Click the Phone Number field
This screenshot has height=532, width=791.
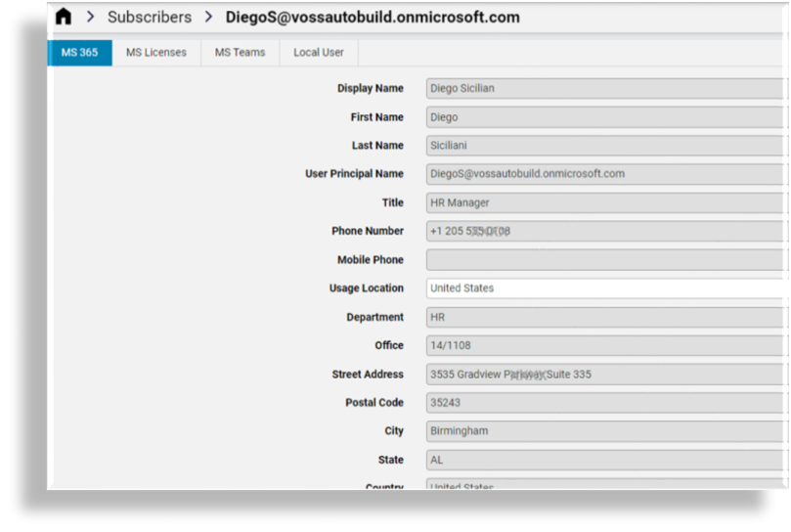pos(605,232)
